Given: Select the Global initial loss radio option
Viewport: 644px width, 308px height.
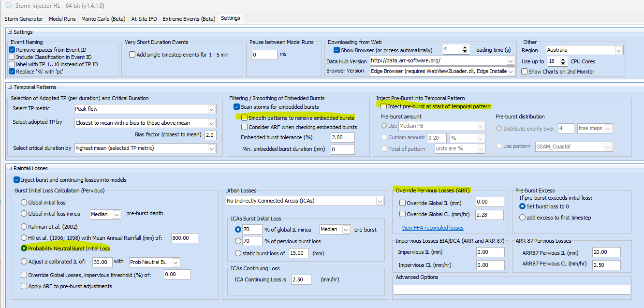Looking at the screenshot, I should click(x=24, y=203).
